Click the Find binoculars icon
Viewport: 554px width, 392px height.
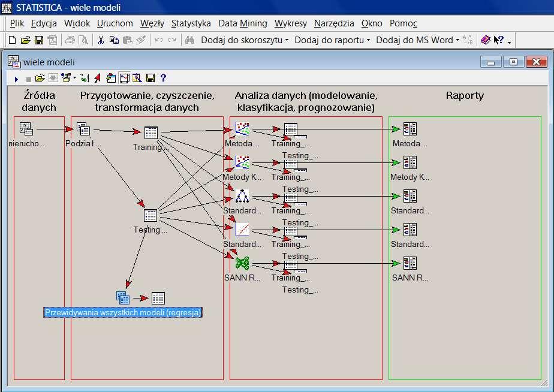[x=189, y=40]
